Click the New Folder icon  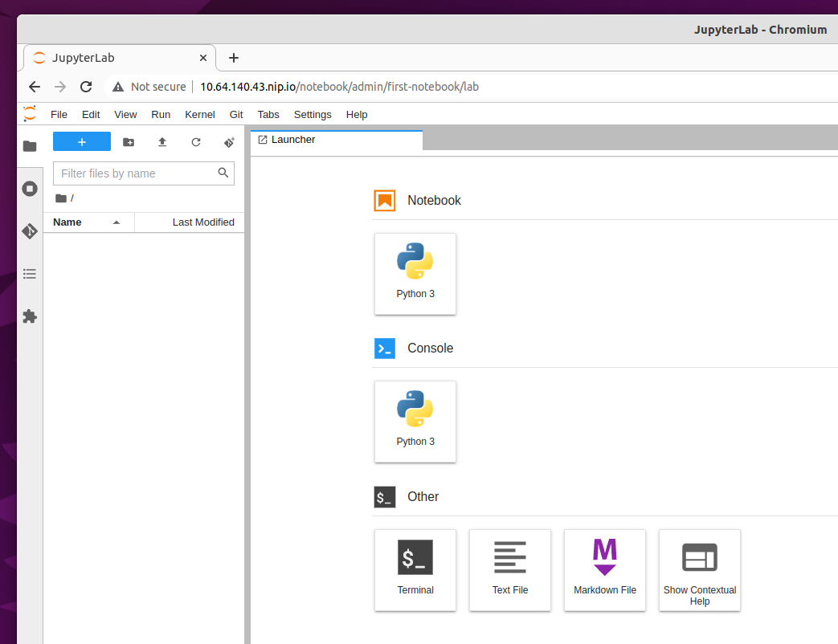(129, 142)
